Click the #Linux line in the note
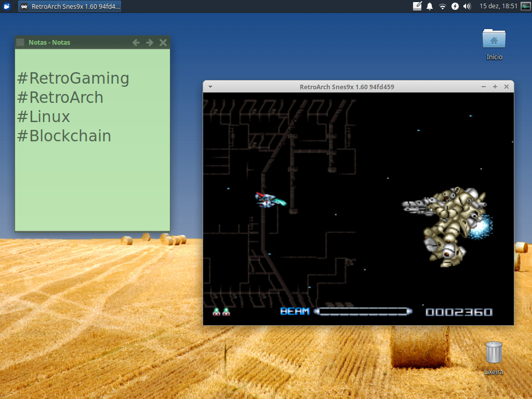The width and height of the screenshot is (532, 399). tap(44, 117)
